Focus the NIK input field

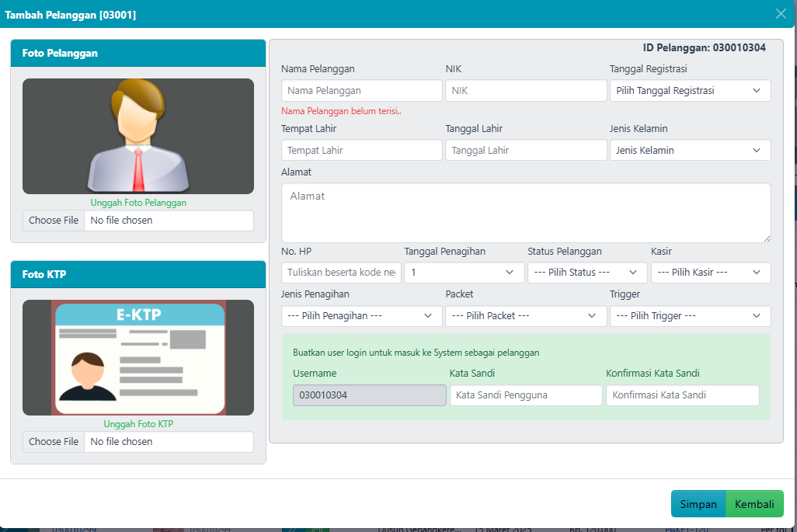pos(525,91)
